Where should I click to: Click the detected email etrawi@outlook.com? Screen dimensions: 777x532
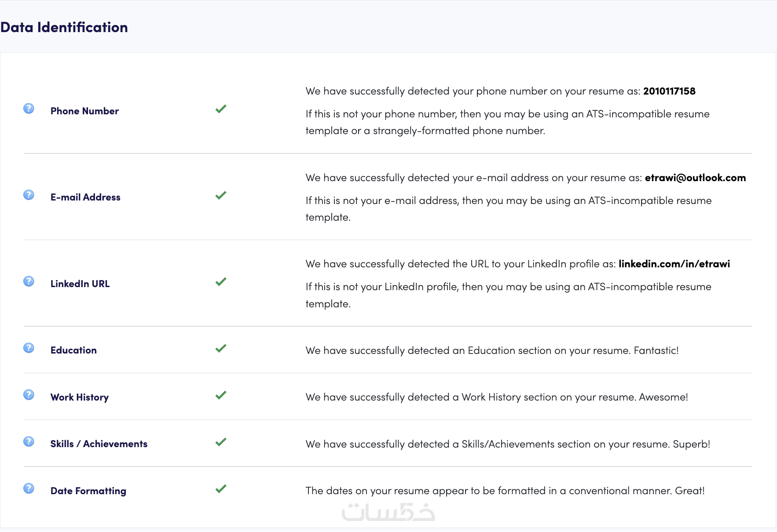[695, 178]
